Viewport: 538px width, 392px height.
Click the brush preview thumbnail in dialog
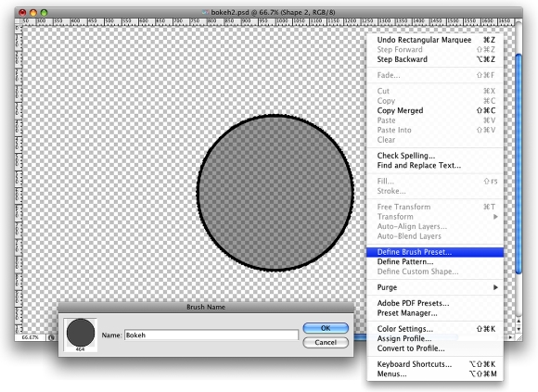click(81, 335)
